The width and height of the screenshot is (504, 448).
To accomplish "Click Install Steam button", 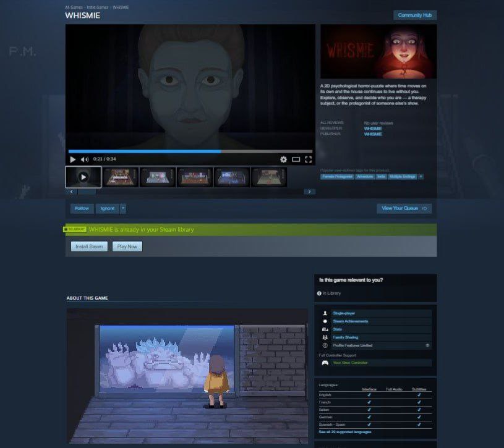I will click(x=89, y=247).
